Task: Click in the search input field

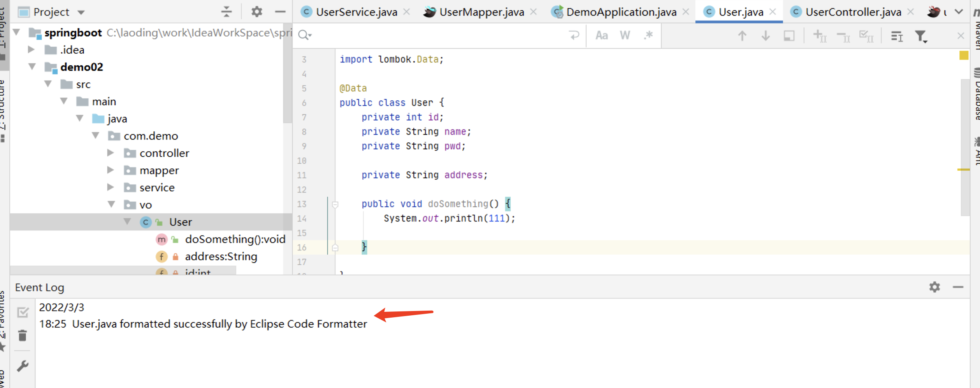Action: tap(440, 35)
